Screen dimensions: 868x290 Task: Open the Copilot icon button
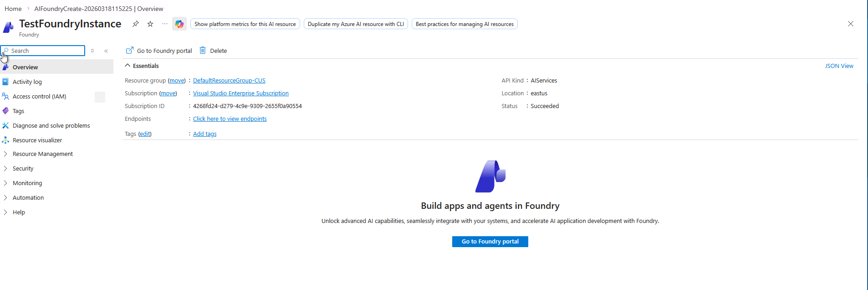point(179,24)
